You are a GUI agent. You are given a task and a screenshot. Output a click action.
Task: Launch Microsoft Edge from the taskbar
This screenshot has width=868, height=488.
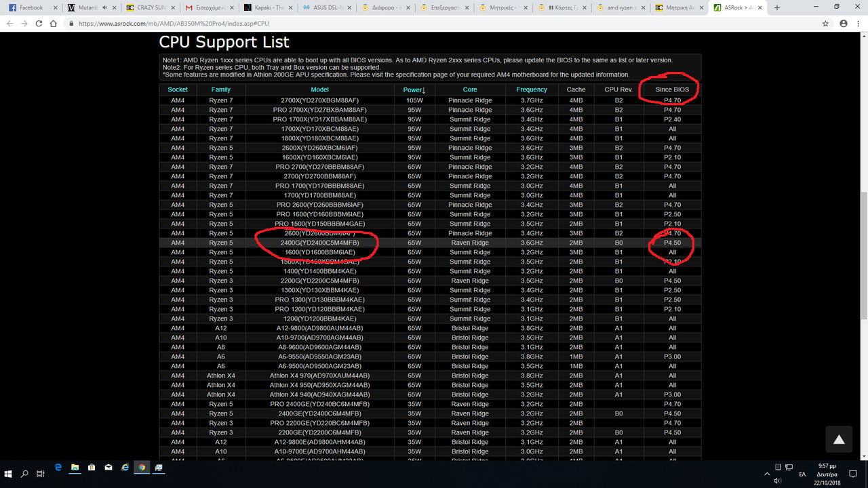point(58,468)
